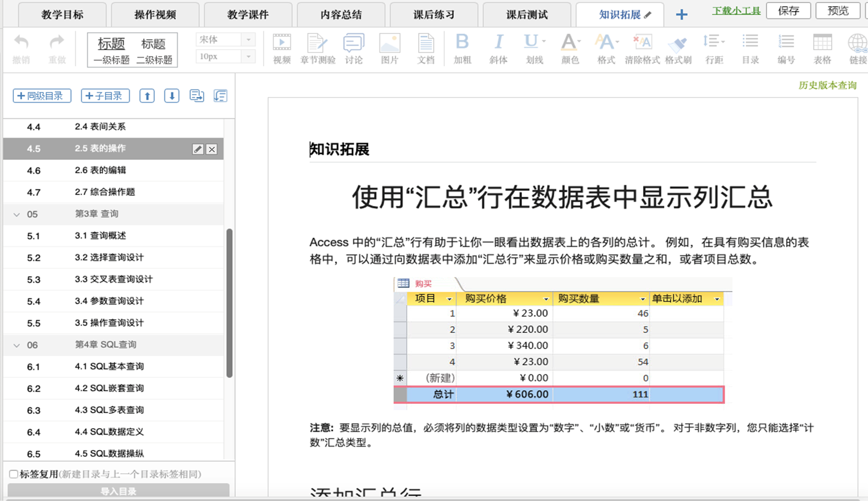The height and width of the screenshot is (502, 868).
Task: Click the 保存 save button
Action: pyautogui.click(x=788, y=11)
